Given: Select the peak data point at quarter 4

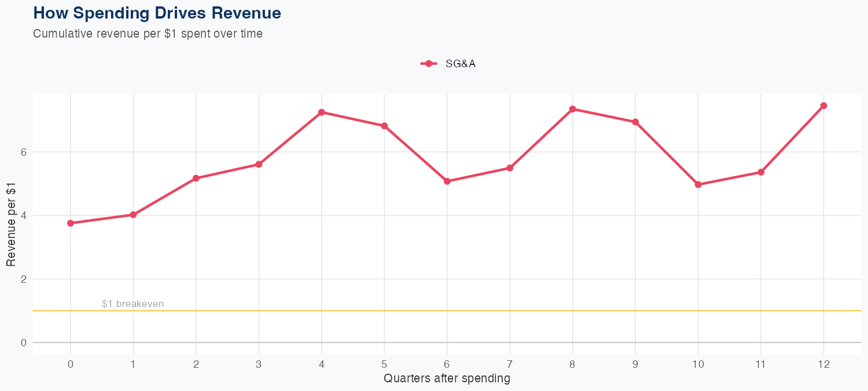Looking at the screenshot, I should click(321, 112).
